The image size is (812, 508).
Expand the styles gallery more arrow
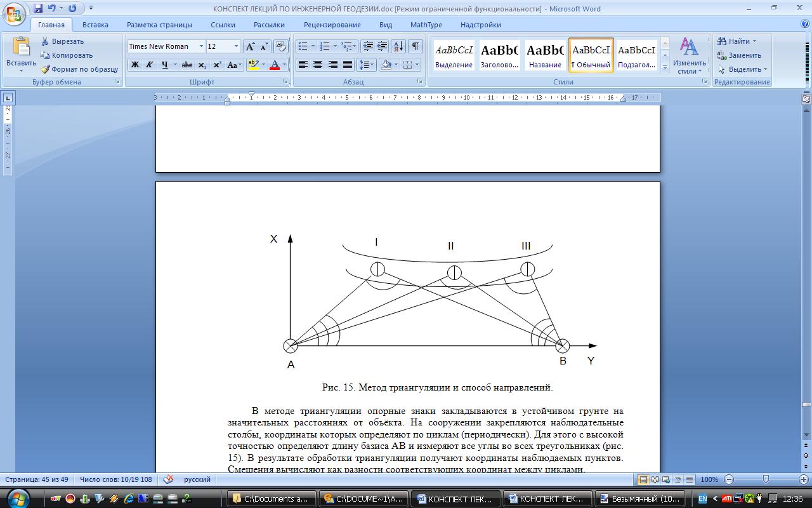point(665,67)
